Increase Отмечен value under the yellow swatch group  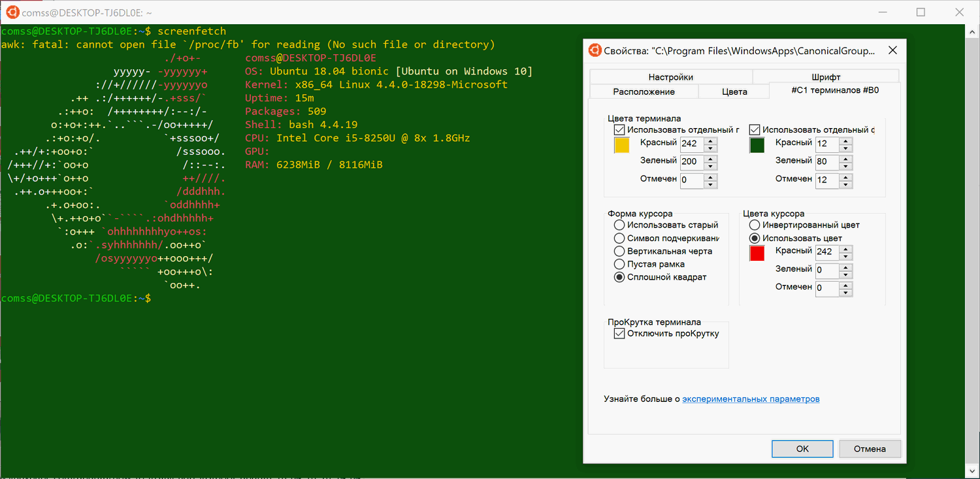711,176
